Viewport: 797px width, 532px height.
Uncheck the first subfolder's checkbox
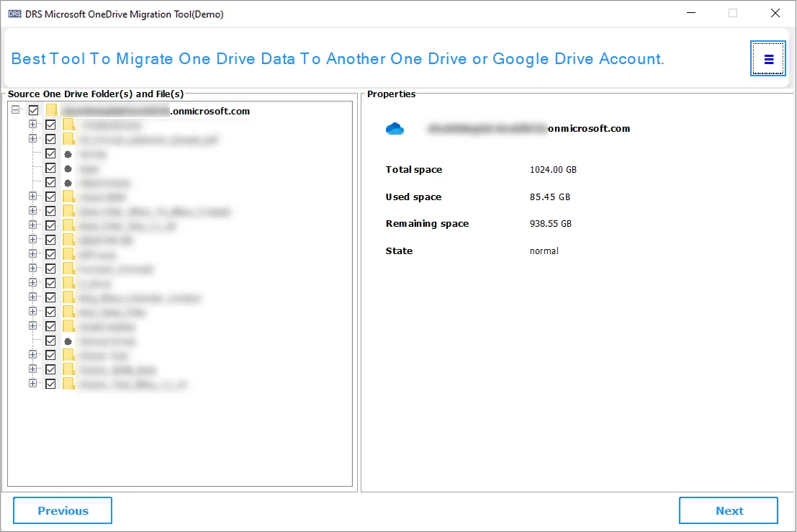50,125
